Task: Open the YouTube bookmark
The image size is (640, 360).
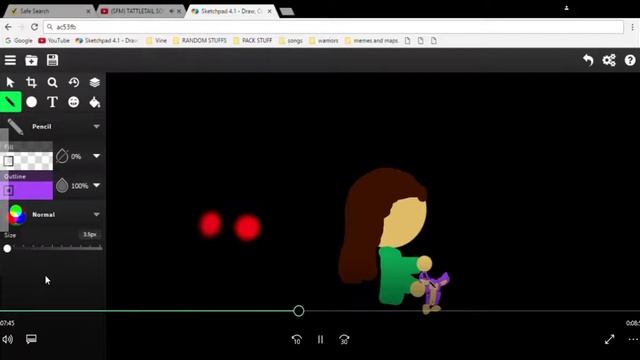Action: click(x=54, y=40)
